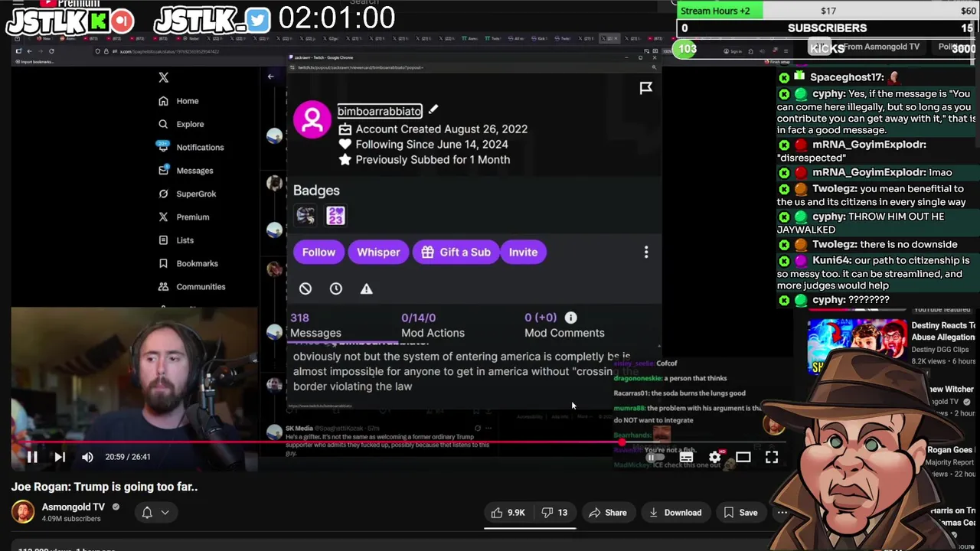Click the bimboarrabbiato username field
This screenshot has height=551, width=980.
pyautogui.click(x=380, y=111)
